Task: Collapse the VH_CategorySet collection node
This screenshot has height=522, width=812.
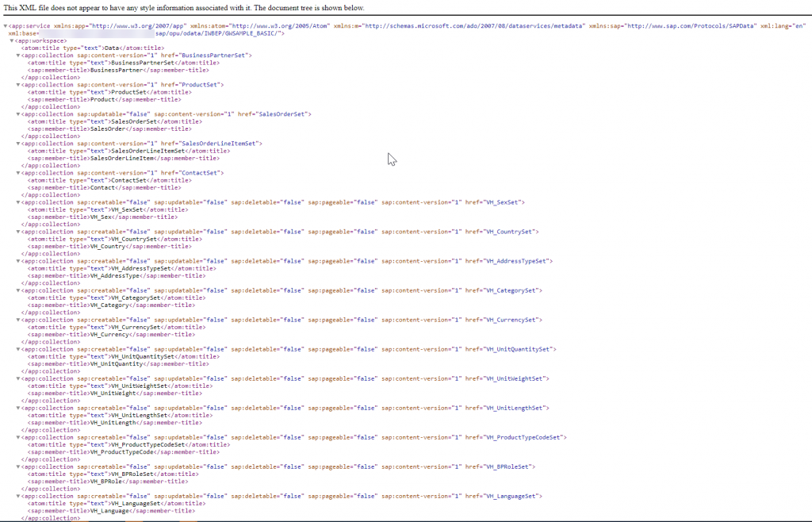Action: [x=17, y=290]
